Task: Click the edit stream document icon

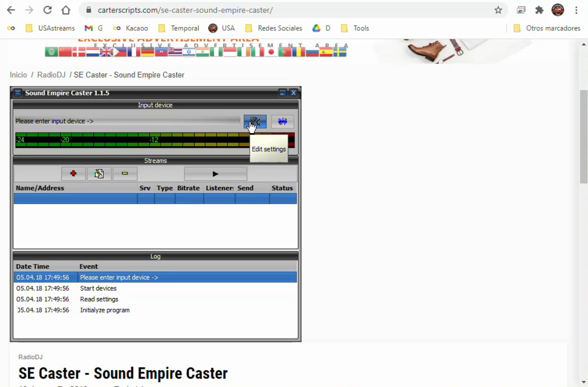Action: coord(99,173)
